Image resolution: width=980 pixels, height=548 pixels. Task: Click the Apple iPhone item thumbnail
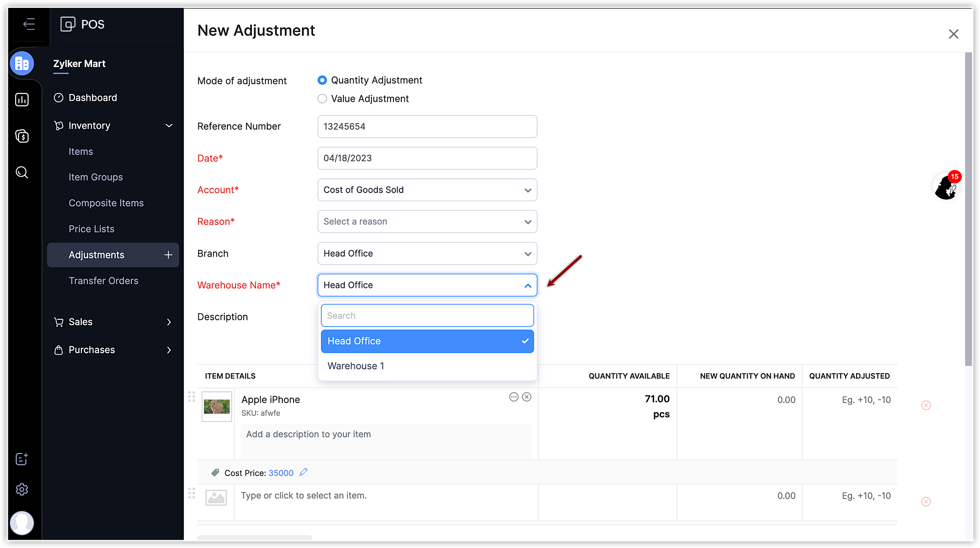(217, 406)
